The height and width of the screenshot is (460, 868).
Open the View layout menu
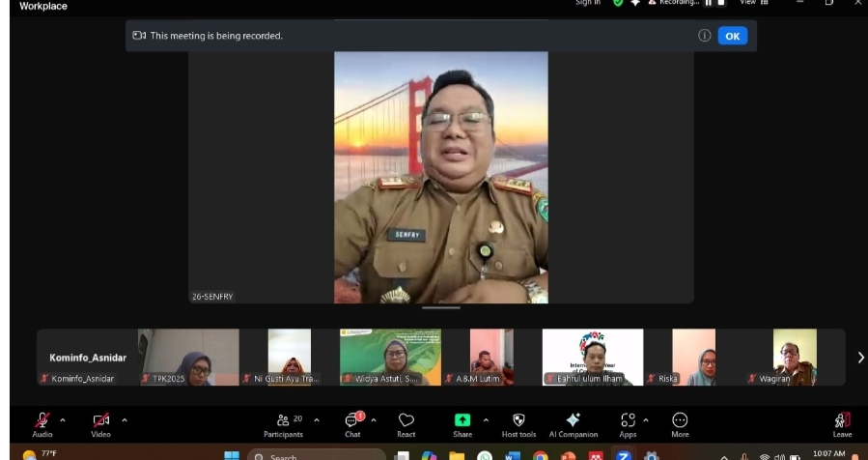pyautogui.click(x=752, y=3)
